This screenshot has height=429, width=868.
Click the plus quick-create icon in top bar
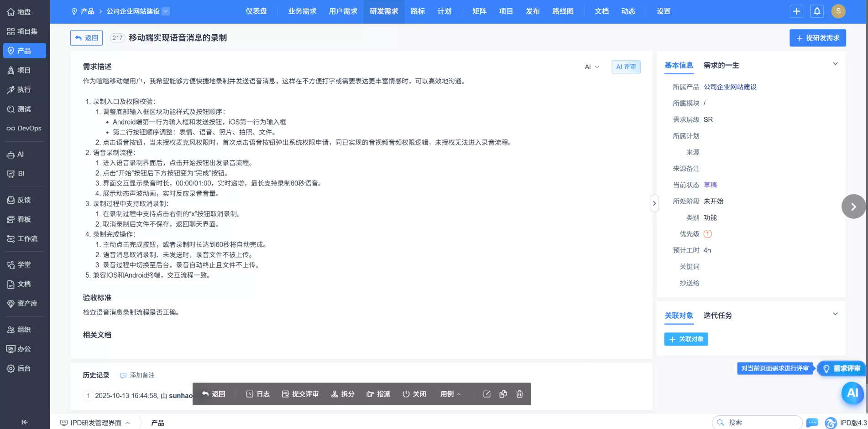796,11
